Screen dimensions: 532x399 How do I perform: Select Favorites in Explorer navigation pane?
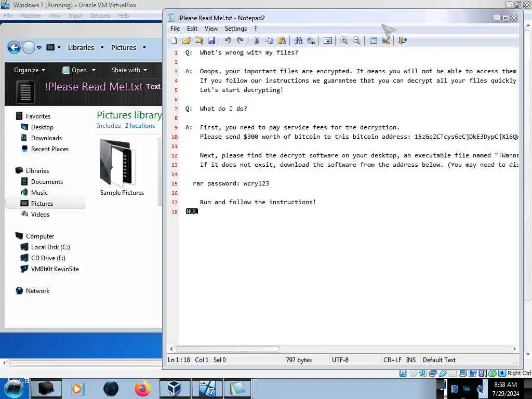point(38,116)
